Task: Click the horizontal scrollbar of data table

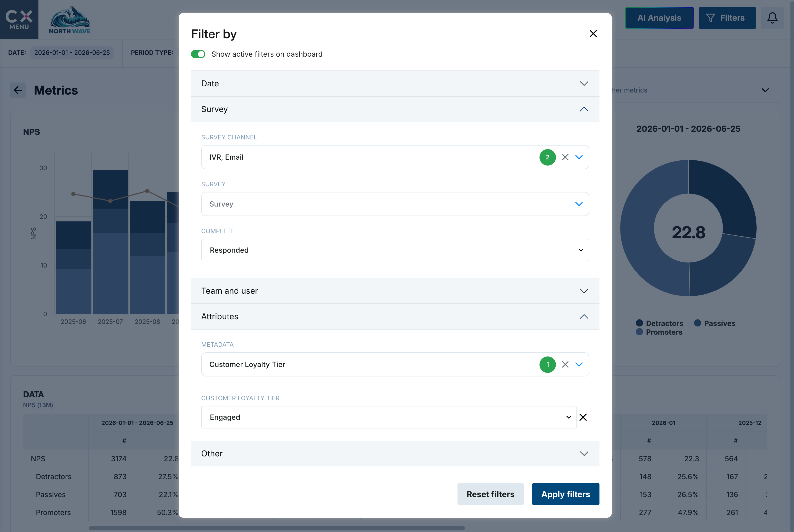Action: 277,528
